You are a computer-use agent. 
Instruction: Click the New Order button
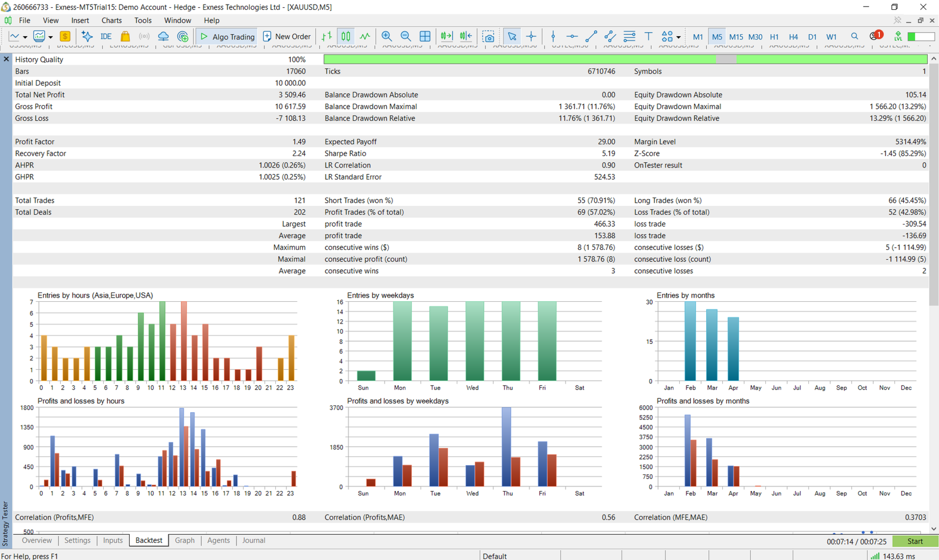tap(287, 36)
